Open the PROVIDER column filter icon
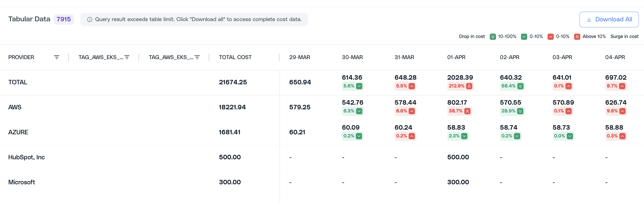 (x=57, y=57)
